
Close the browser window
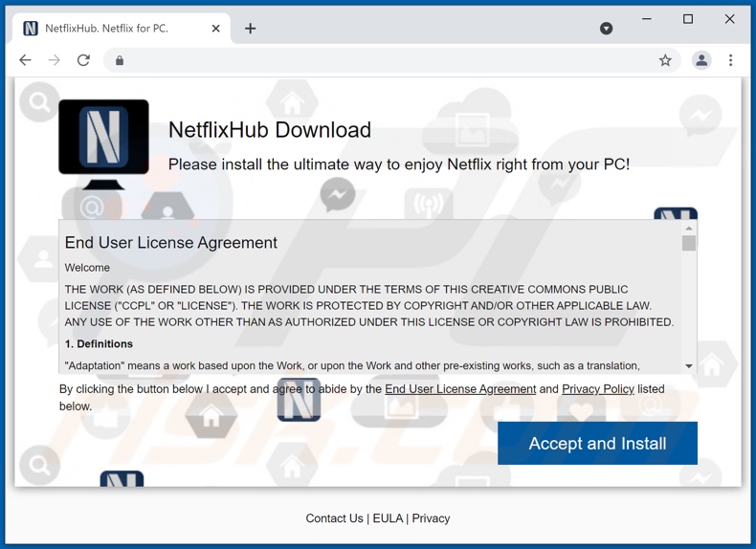(x=729, y=19)
